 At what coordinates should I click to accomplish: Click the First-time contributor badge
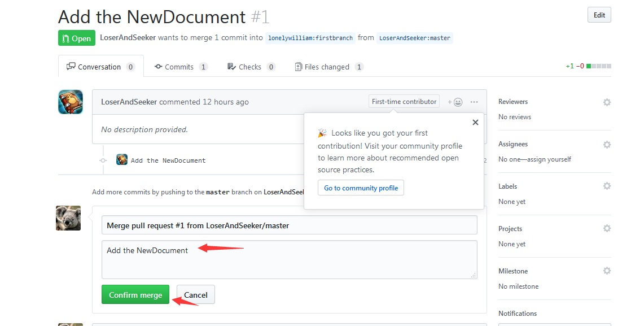pos(404,102)
